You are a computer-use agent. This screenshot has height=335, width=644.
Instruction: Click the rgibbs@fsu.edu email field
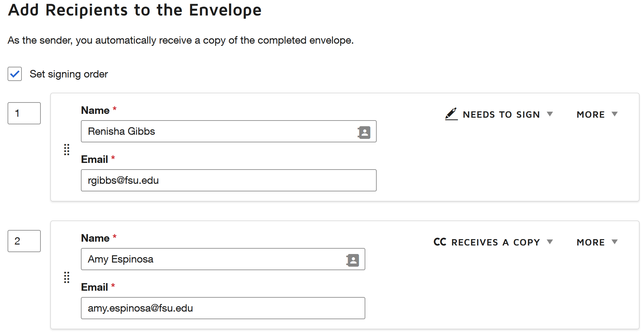click(x=229, y=180)
